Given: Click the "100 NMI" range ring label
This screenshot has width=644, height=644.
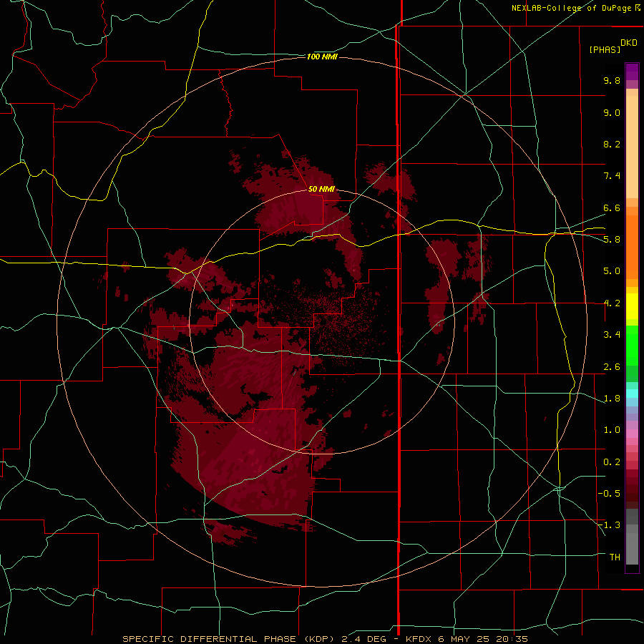Looking at the screenshot, I should point(322,57).
